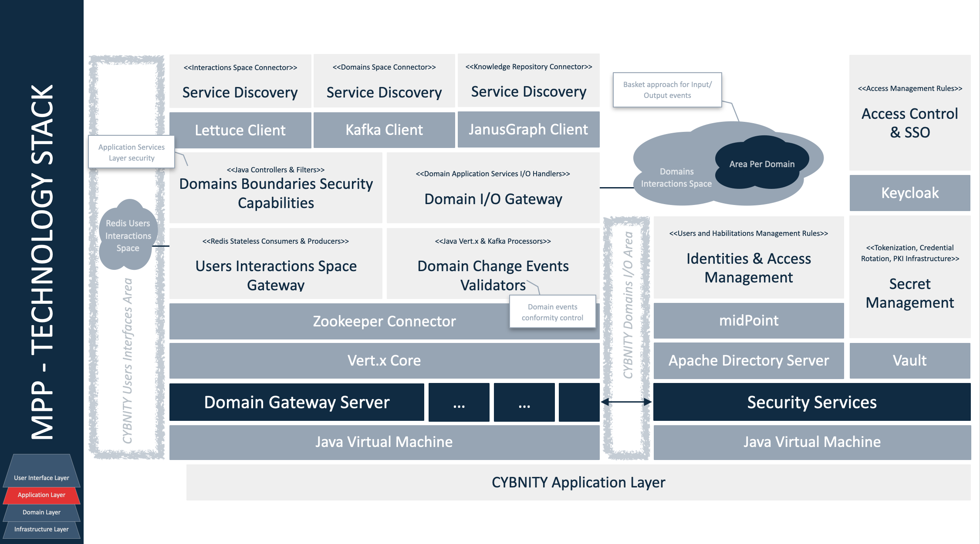The height and width of the screenshot is (544, 980).
Task: Select the Application Layer red pyramid tier
Action: pos(41,495)
